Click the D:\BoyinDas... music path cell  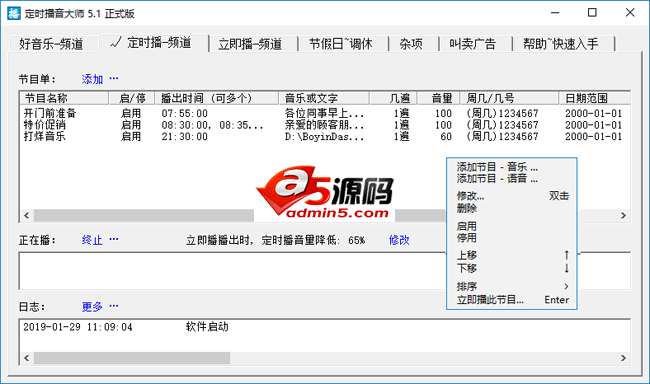[325, 137]
